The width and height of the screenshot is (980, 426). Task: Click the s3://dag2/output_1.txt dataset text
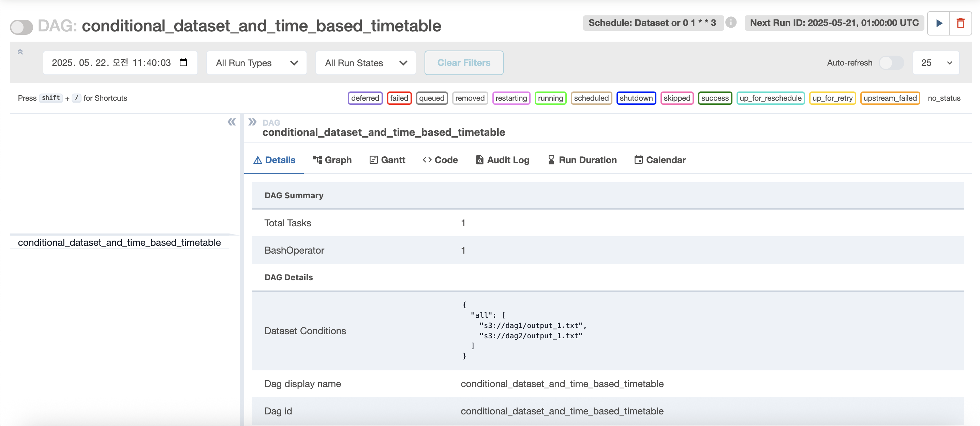pos(531,336)
